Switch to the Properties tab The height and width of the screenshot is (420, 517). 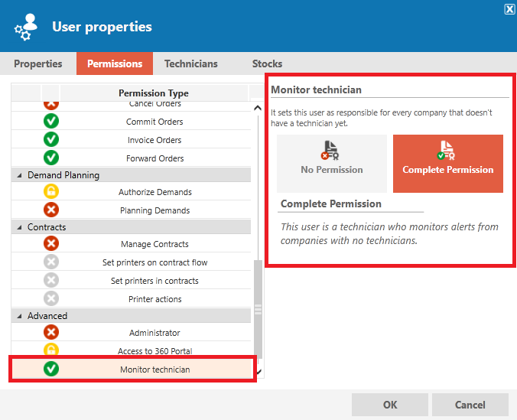(x=38, y=63)
